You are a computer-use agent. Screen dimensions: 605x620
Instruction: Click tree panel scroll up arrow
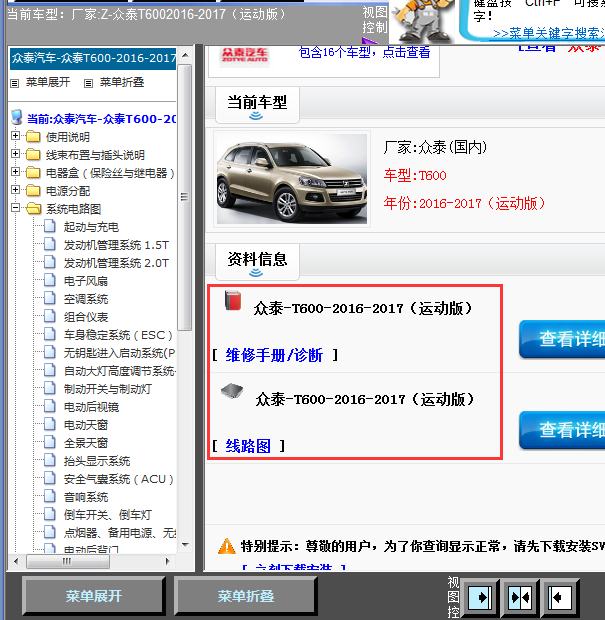(185, 55)
